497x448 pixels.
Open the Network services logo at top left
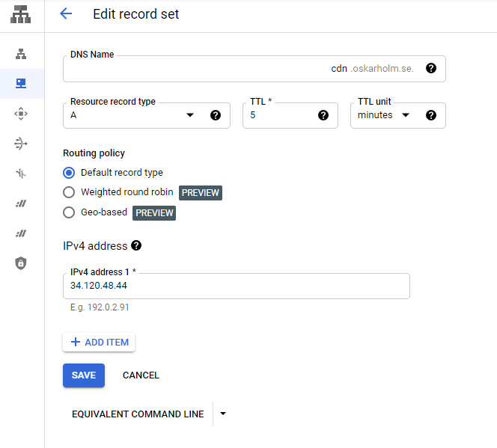(x=21, y=14)
